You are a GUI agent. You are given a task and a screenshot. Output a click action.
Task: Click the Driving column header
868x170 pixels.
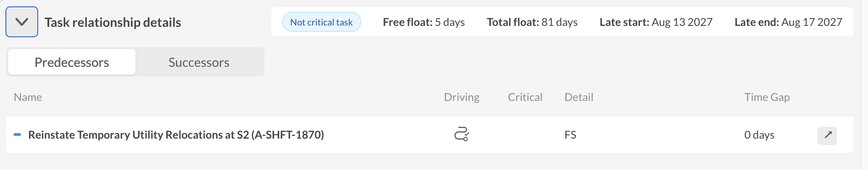coord(462,97)
